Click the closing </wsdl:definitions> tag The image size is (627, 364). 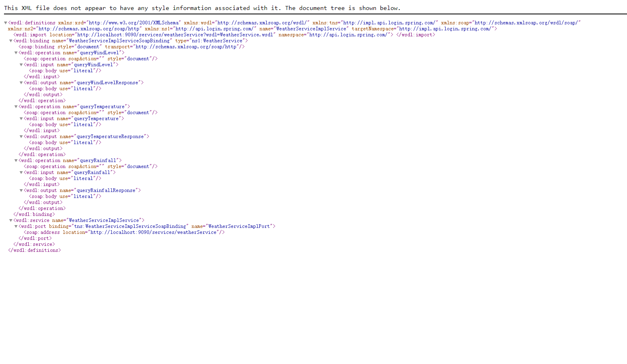34,250
